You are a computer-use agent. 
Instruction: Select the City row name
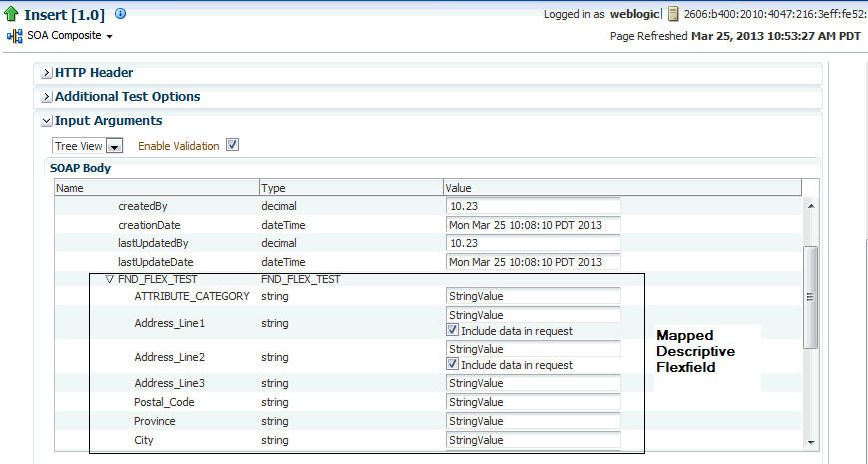[x=144, y=440]
